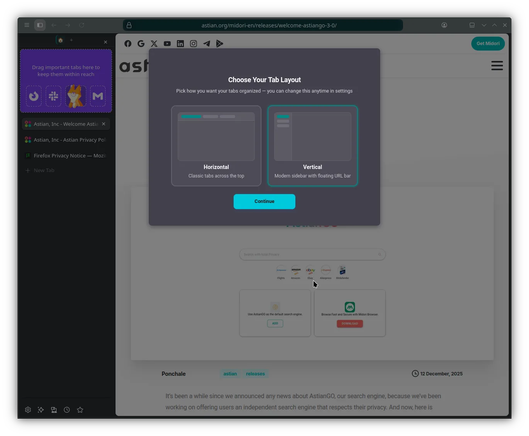Toggle the sidebar with the toolbar button
This screenshot has height=436, width=529.
click(x=40, y=25)
